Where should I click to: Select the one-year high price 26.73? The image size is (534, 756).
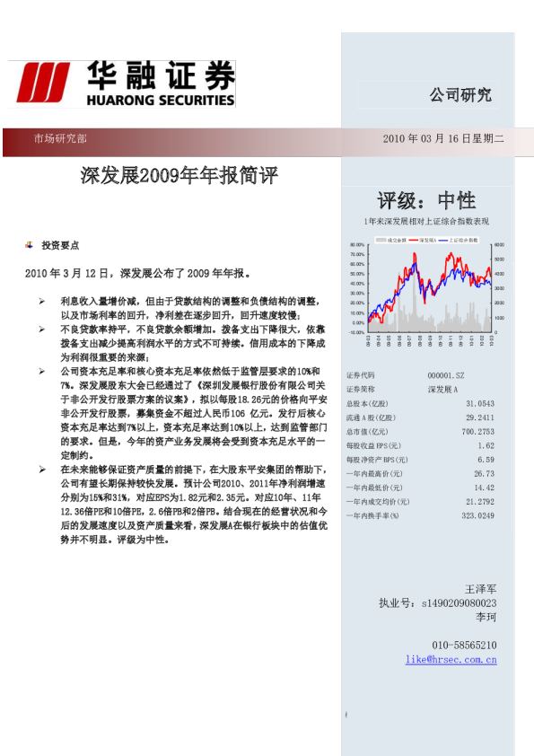(485, 473)
